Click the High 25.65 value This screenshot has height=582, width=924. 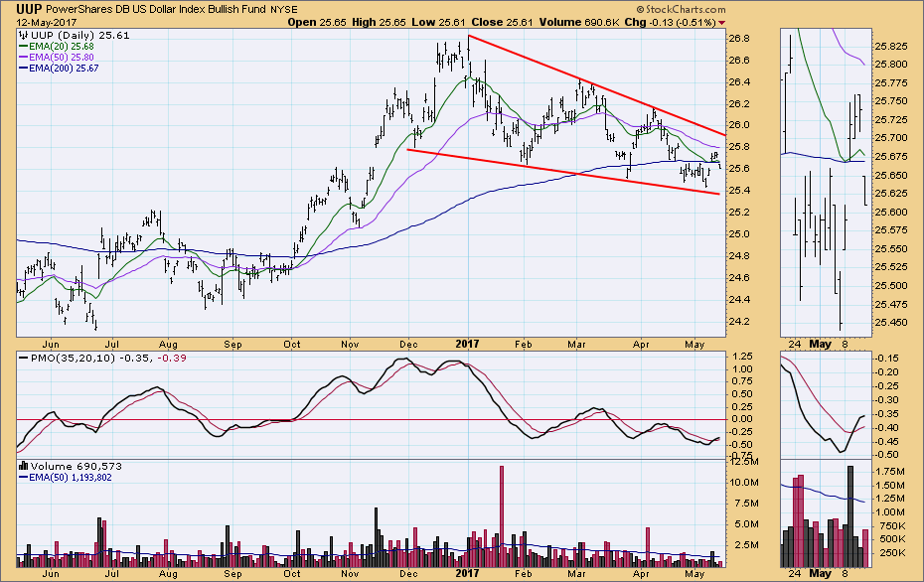379,23
